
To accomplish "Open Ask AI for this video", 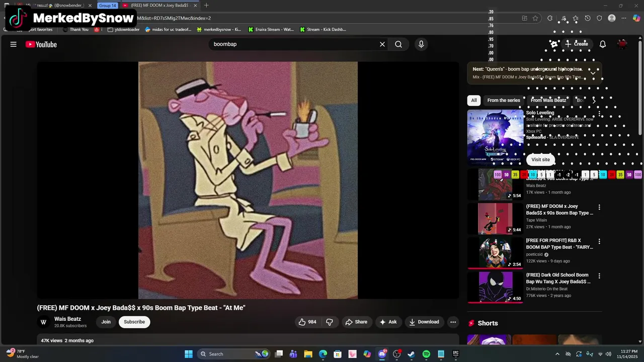I will pos(388,322).
